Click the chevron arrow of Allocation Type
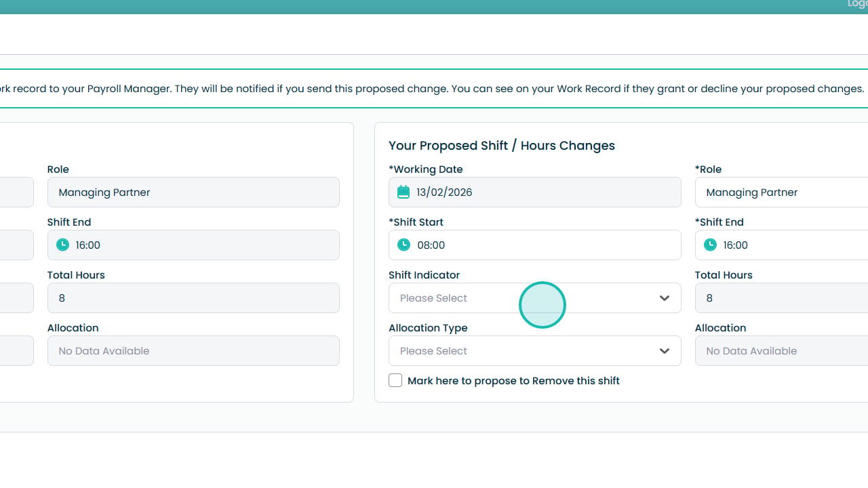The image size is (868, 488). [665, 351]
